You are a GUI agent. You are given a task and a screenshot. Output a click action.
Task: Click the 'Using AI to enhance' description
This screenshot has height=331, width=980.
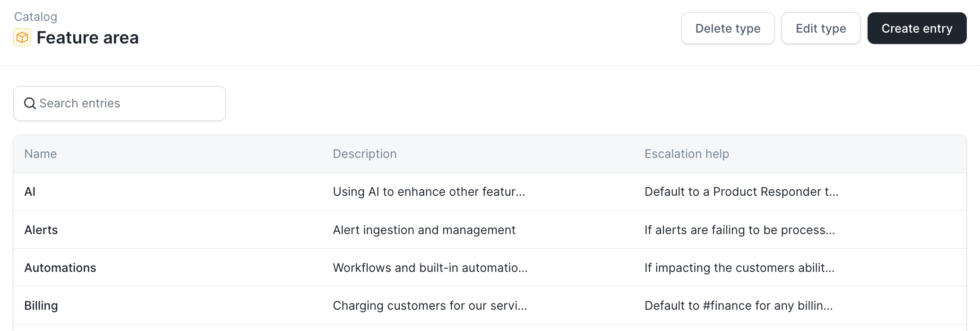(x=429, y=192)
